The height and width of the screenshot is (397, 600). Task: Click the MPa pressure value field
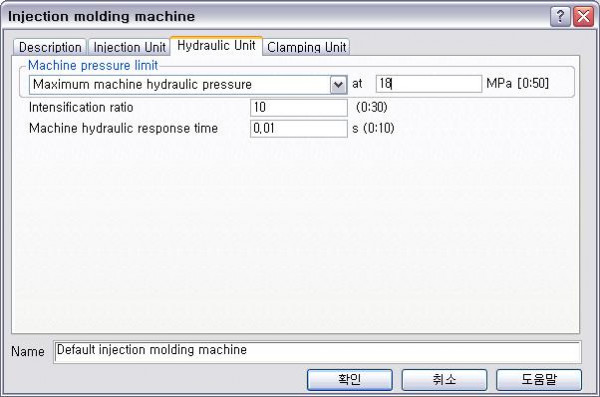[429, 83]
